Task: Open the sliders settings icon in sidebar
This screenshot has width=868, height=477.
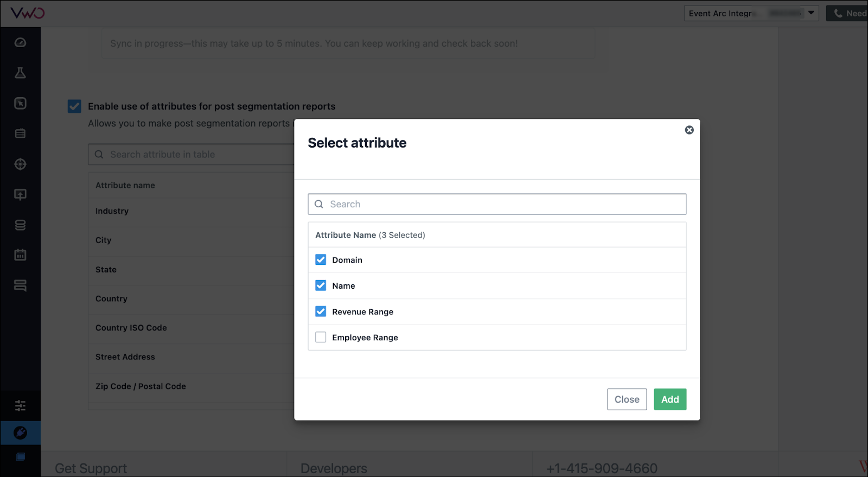Action: [20, 405]
